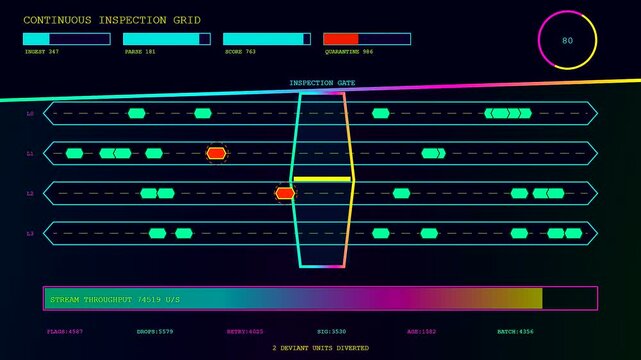Click the L0 lane label

(x=30, y=114)
